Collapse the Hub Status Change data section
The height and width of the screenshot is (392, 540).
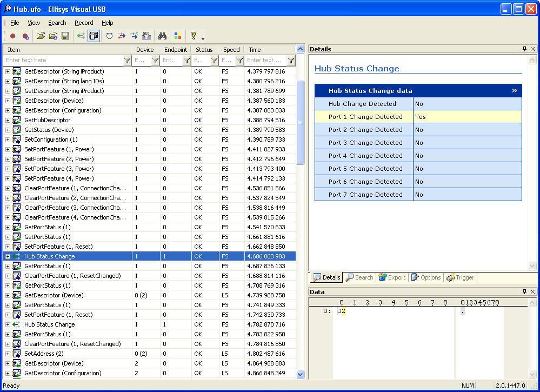click(514, 91)
